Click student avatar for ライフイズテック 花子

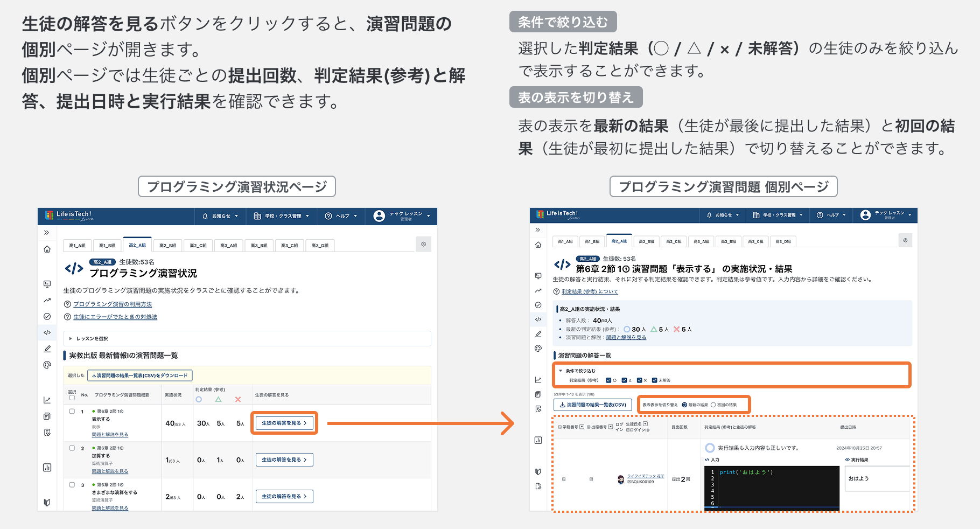click(620, 479)
